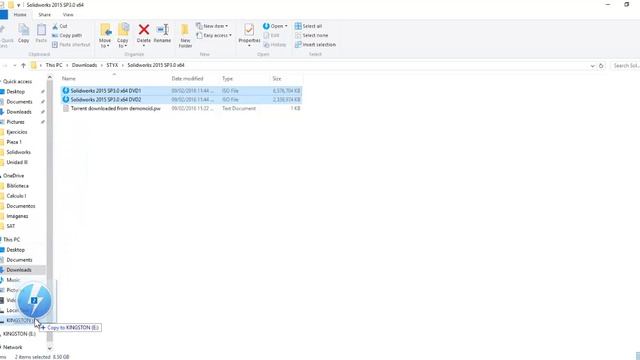Go up one folder level

[23, 65]
